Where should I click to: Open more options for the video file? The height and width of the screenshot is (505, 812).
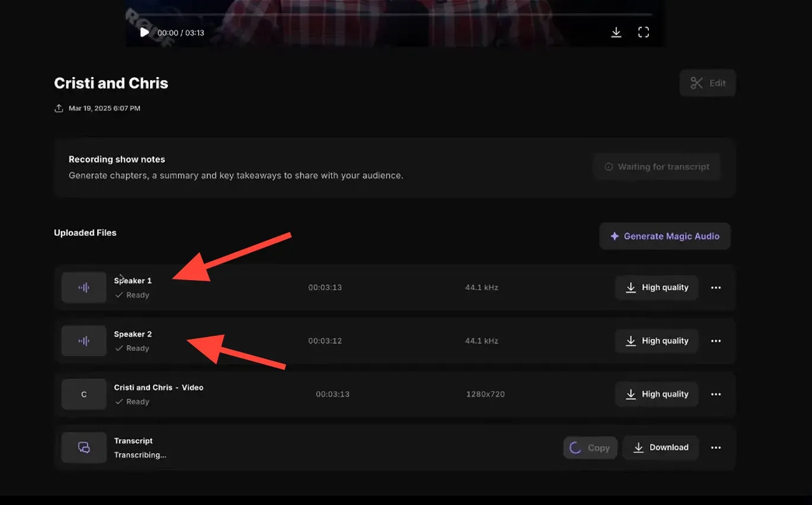[716, 395]
